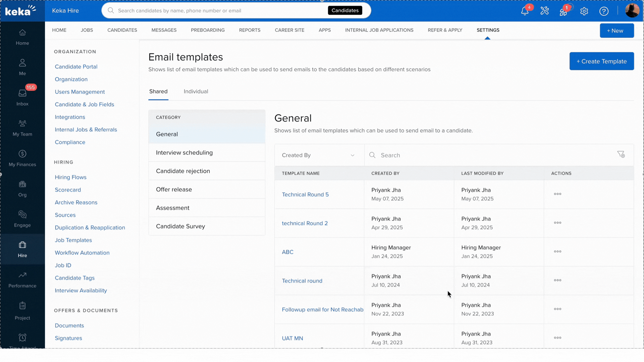Switch to the Individual tab
This screenshot has width=644, height=362.
pos(196,92)
